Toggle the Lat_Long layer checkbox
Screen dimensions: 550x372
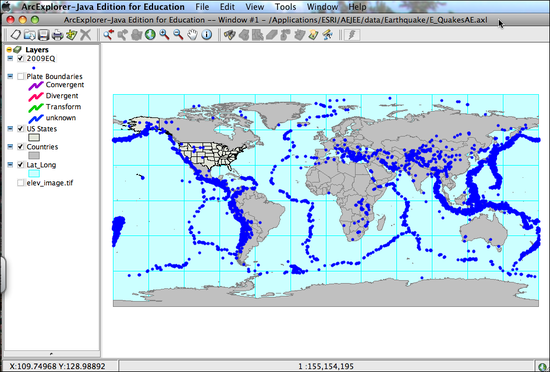21,165
